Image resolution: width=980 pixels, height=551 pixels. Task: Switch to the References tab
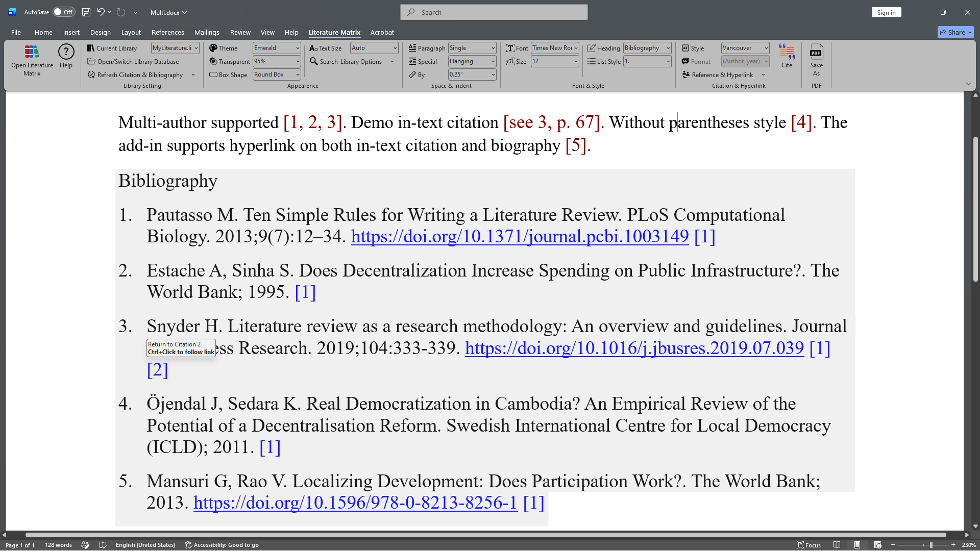(x=168, y=32)
